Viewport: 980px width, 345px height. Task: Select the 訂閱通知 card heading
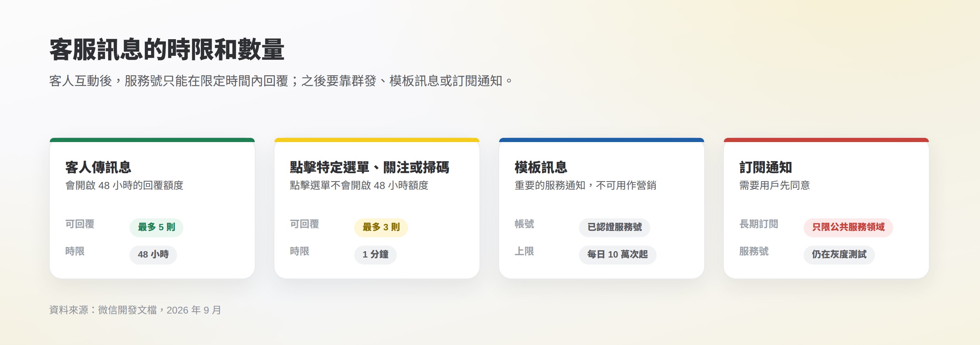[x=766, y=167]
